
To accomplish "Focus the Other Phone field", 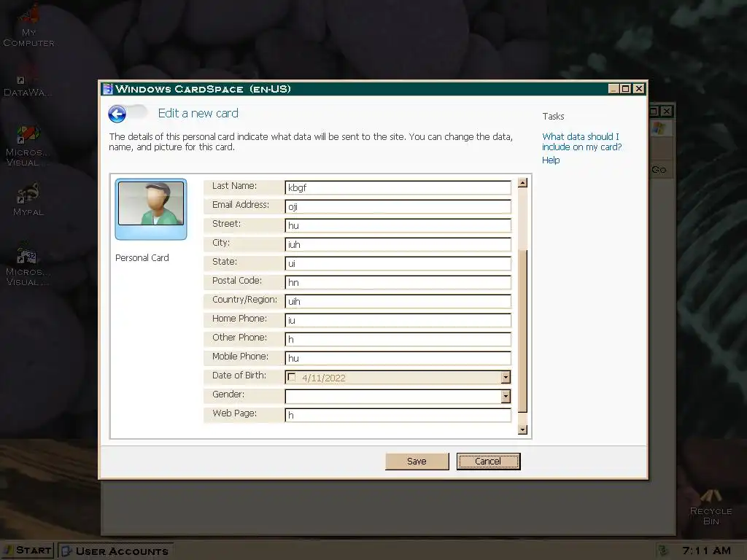I will coord(398,340).
